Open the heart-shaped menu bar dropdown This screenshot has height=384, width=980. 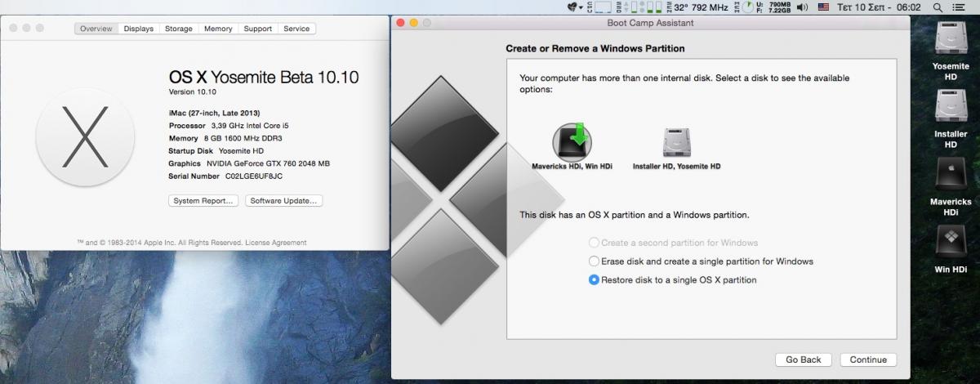pos(576,7)
